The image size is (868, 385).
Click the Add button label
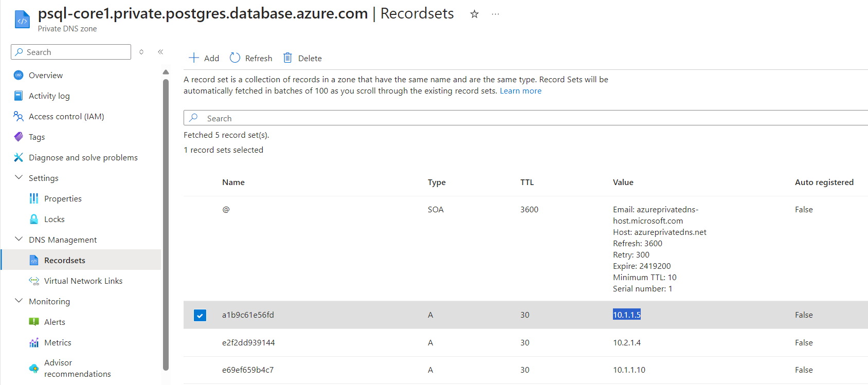211,58
